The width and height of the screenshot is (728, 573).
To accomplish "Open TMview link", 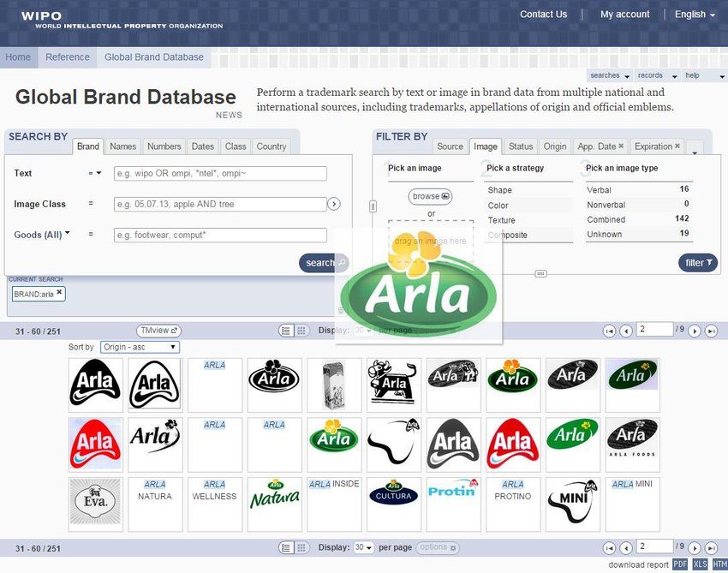I will point(158,331).
